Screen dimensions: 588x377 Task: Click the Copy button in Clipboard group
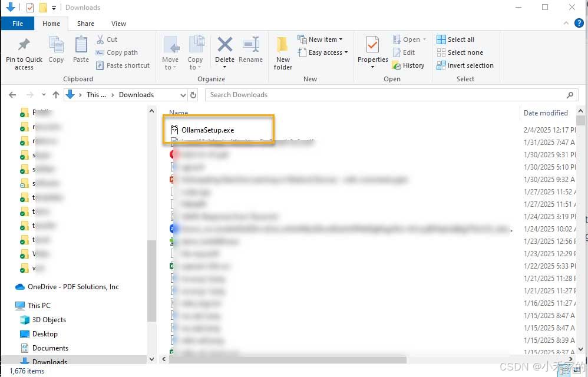click(56, 50)
